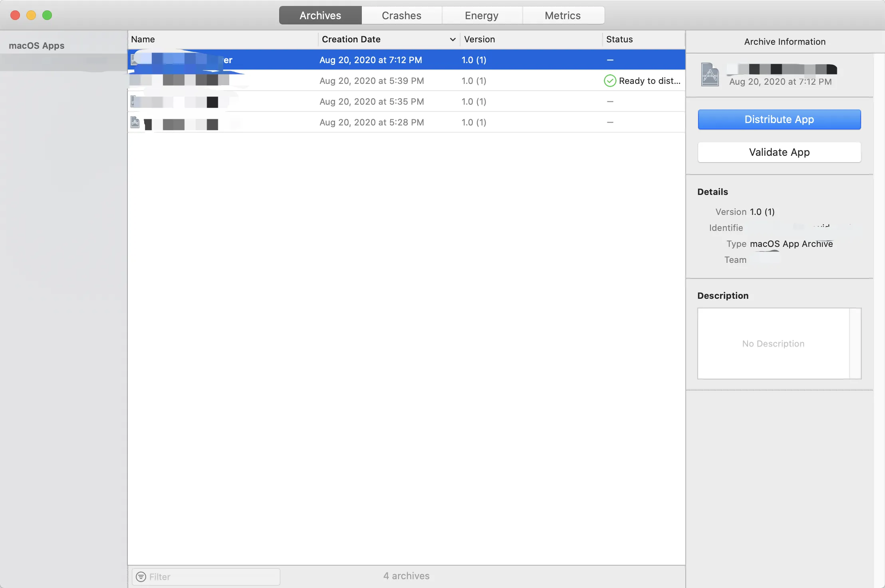Select macOS Apps in the sidebar
Screen dimensions: 885x588
36,46
